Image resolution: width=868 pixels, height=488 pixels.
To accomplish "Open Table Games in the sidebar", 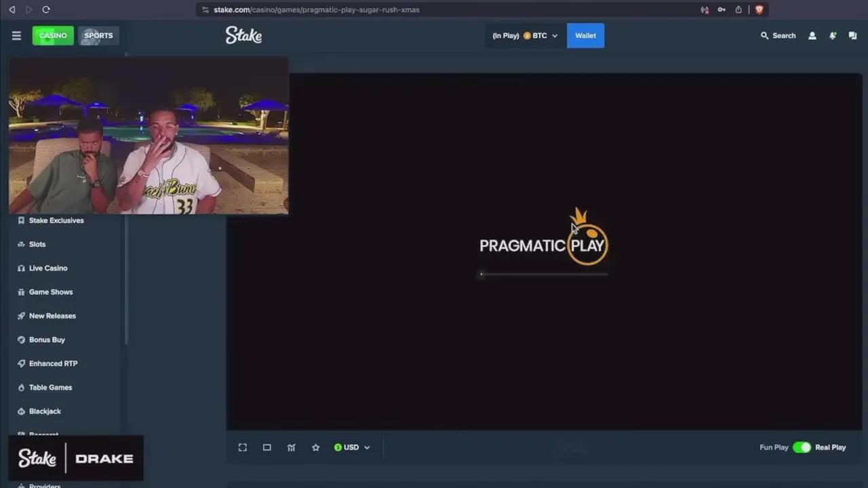I will click(x=50, y=388).
